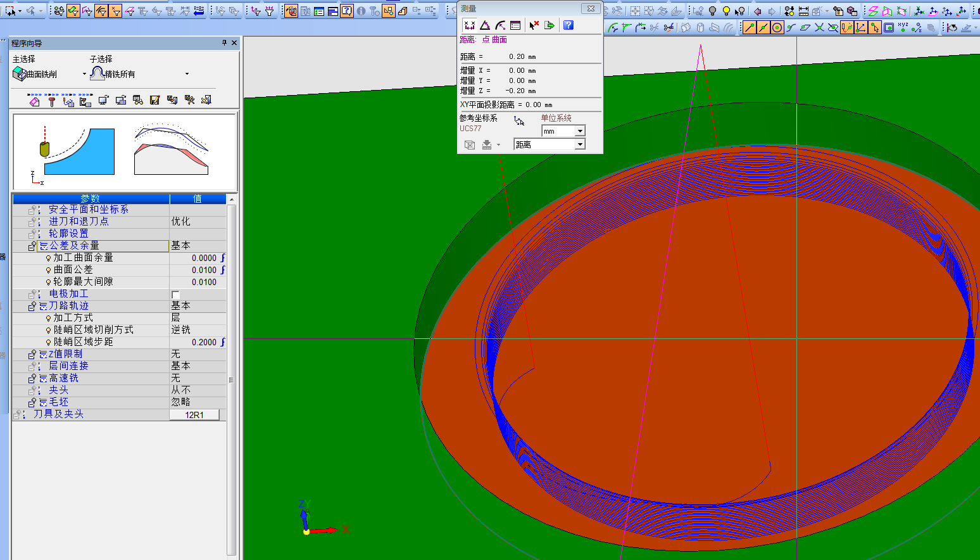Click the help question mark toolbar icon
Viewport: 980px width, 560px height.
(x=346, y=11)
